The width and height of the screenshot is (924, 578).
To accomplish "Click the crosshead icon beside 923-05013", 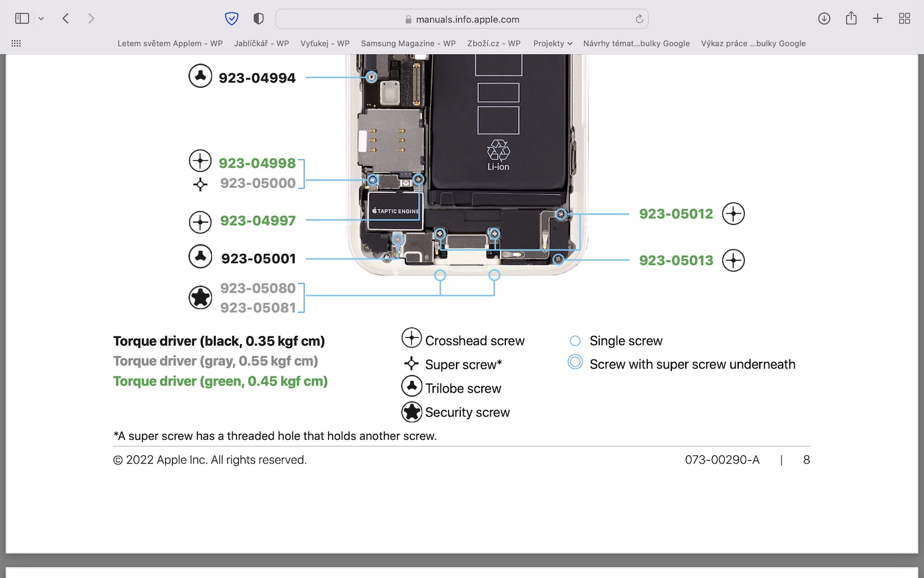I will coord(733,261).
